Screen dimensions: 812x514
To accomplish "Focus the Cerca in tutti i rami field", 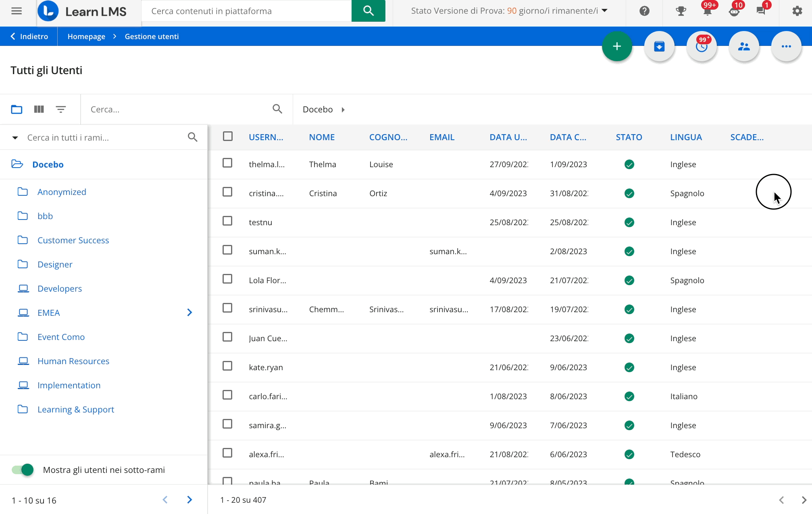I will click(x=104, y=138).
